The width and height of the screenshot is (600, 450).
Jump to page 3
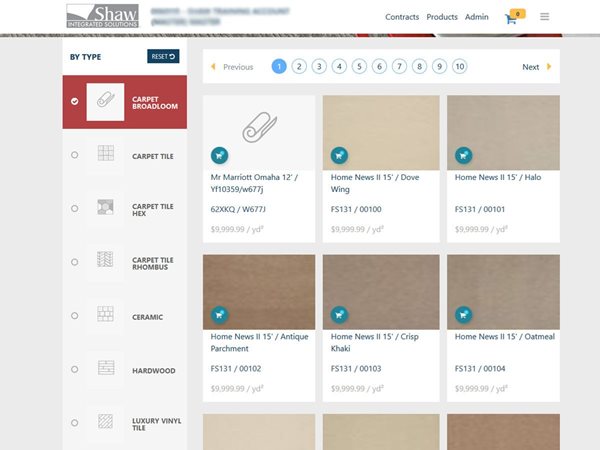click(319, 67)
